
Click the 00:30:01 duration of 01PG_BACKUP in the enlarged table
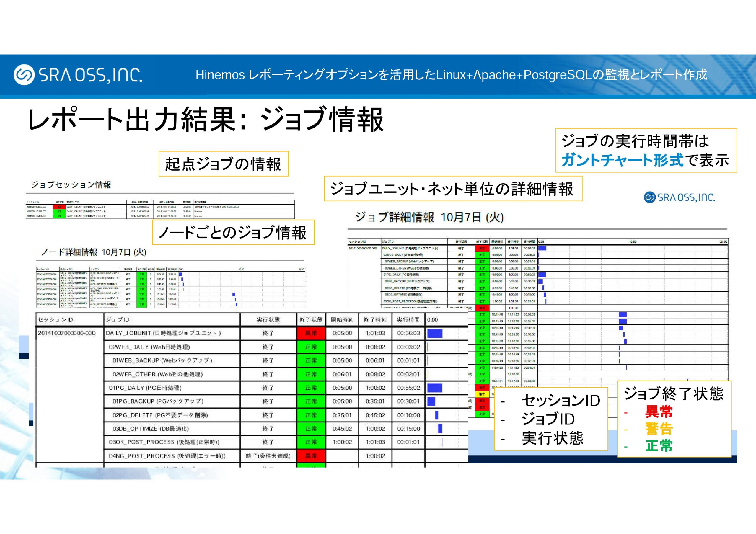[408, 401]
